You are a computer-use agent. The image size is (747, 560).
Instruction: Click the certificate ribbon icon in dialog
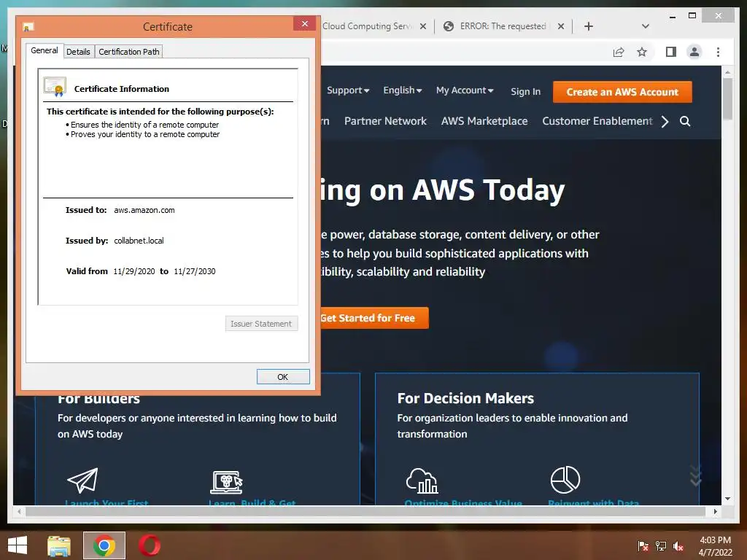(55, 87)
